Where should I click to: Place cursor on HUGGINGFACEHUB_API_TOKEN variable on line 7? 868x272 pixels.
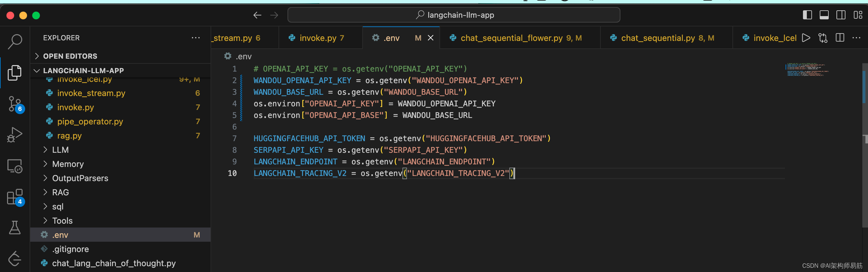309,138
